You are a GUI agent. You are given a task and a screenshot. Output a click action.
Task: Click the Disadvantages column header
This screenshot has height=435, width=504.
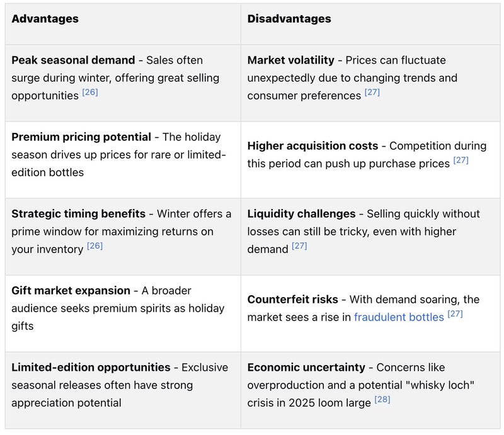click(289, 19)
